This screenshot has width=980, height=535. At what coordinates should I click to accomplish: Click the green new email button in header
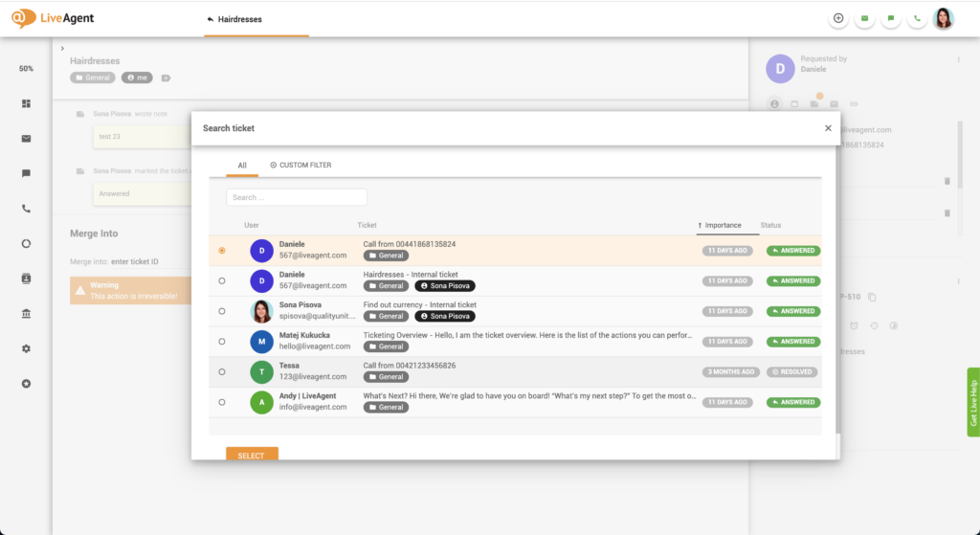(x=865, y=18)
